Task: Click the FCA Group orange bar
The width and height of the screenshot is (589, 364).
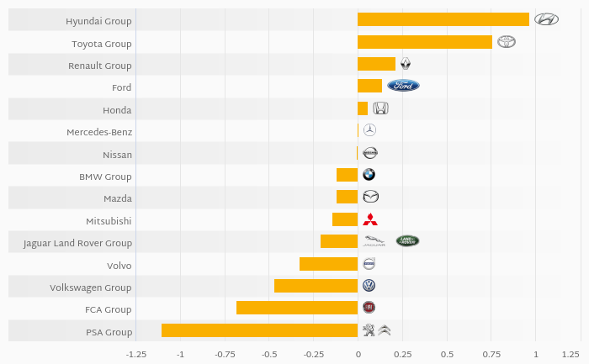Action: click(297, 308)
